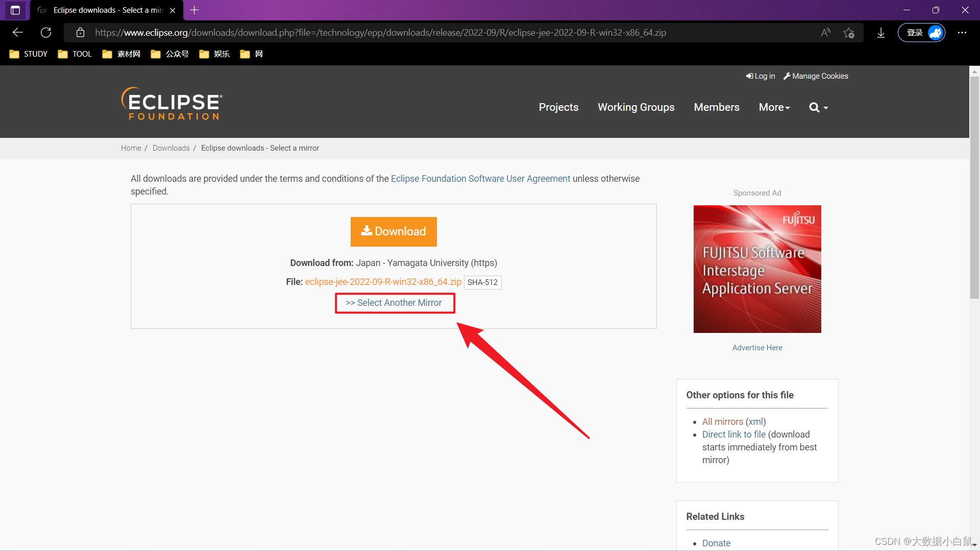Open the 娱乐 bookmarks folder
The image size is (980, 551).
coord(214,54)
